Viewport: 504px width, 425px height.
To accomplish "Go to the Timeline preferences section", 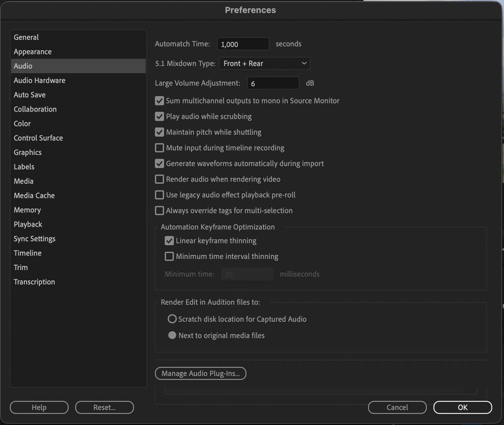I will [x=28, y=253].
